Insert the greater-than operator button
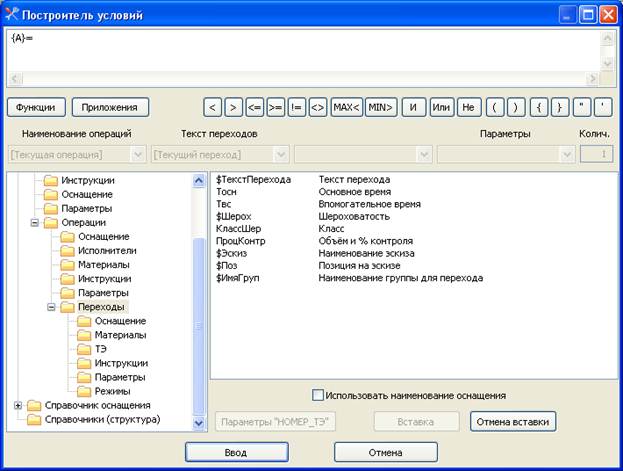Image resolution: width=623 pixels, height=471 pixels. point(234,107)
